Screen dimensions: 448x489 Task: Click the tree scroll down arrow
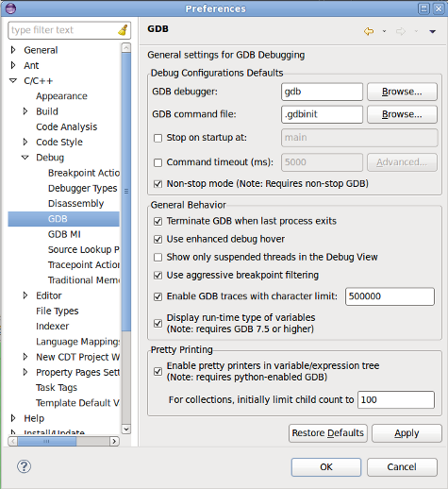coord(126,430)
